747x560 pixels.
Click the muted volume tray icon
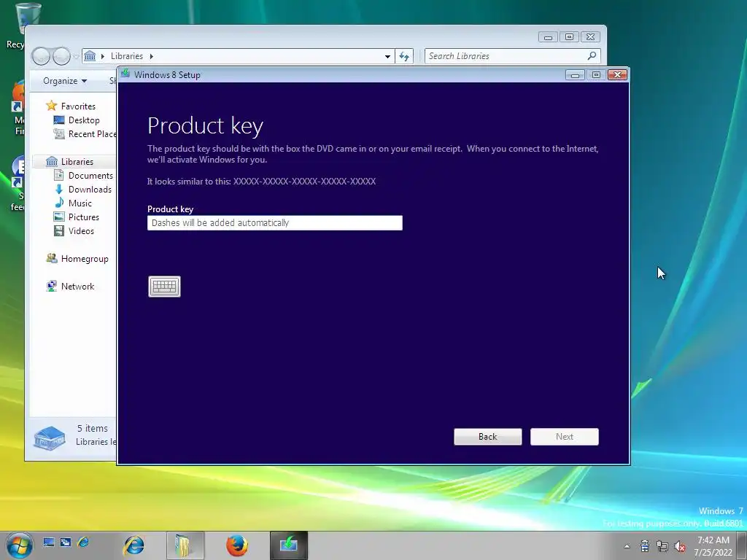[680, 546]
